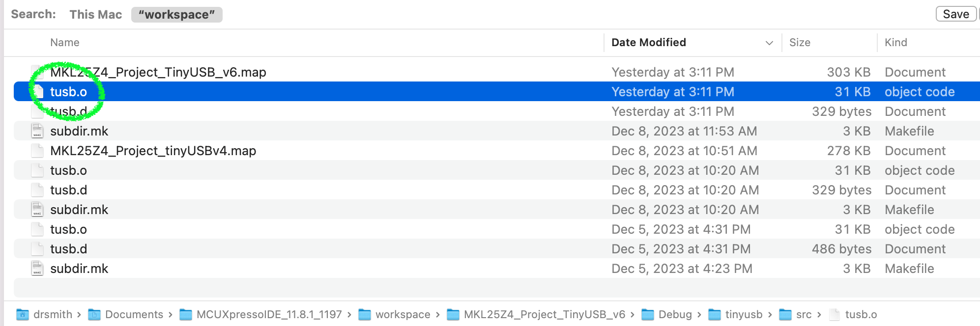The height and width of the screenshot is (326, 980).
Task: Click the Documents folder icon in the path bar
Action: [94, 315]
